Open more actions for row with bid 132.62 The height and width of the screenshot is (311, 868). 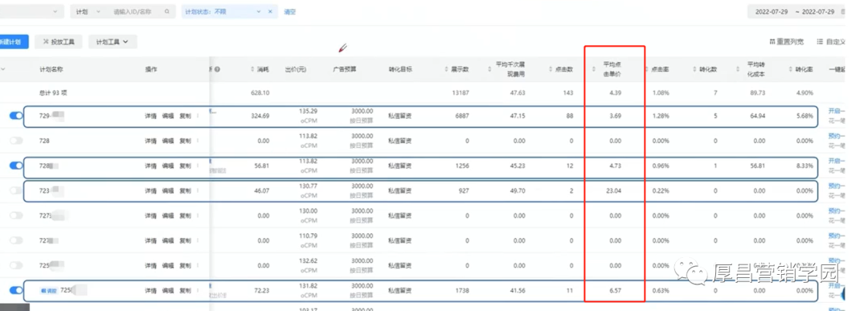point(198,266)
